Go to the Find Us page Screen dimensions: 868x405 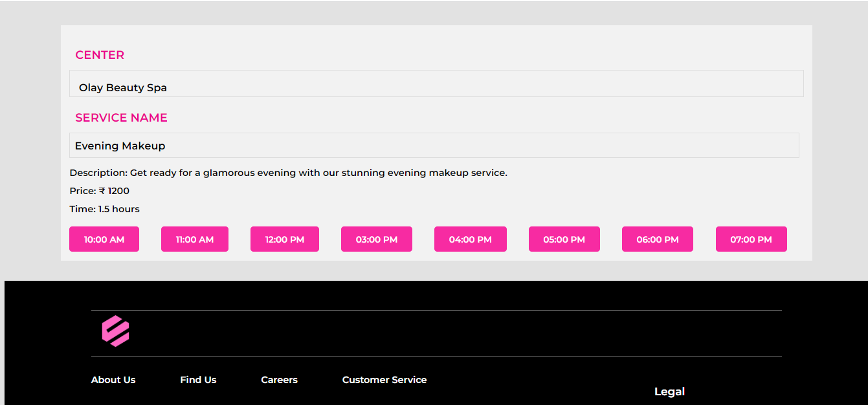tap(198, 380)
